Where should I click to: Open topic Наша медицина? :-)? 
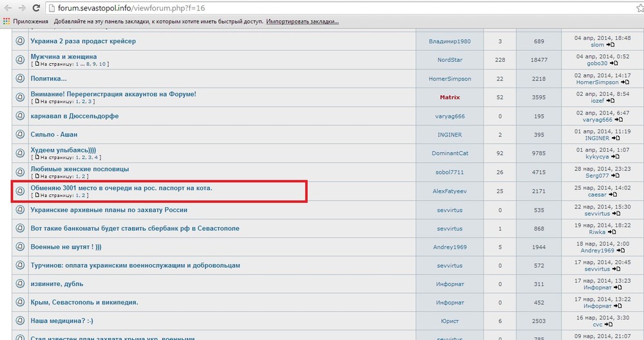(x=62, y=321)
